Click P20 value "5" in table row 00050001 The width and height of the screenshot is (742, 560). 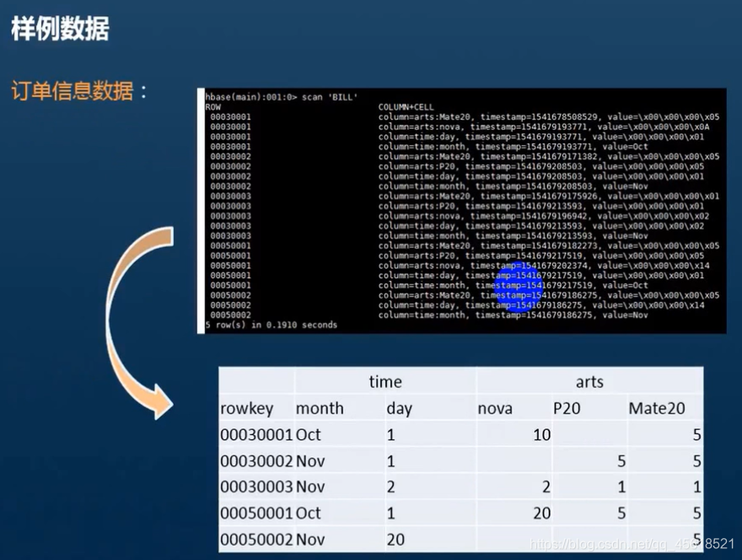click(621, 513)
